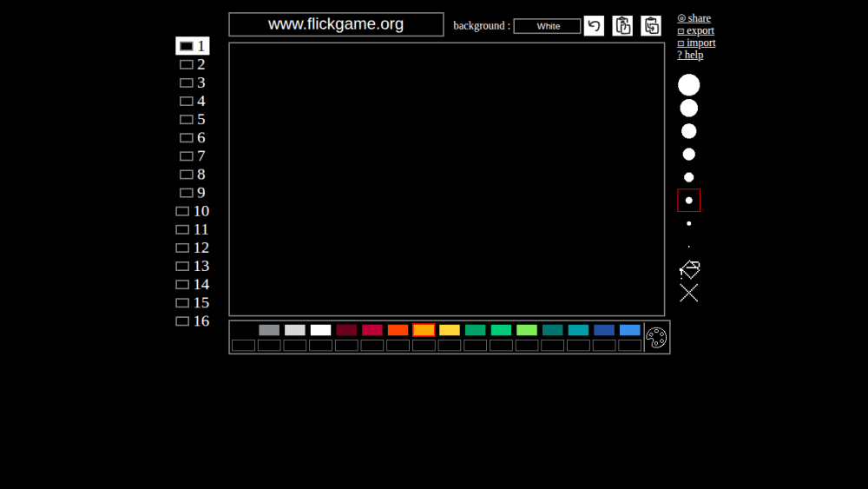Select the second largest brush size

(688, 109)
